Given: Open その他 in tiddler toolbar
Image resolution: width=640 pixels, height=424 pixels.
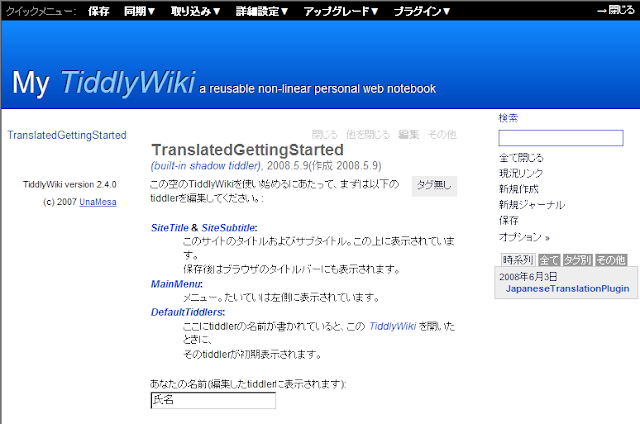Looking at the screenshot, I should click(442, 134).
